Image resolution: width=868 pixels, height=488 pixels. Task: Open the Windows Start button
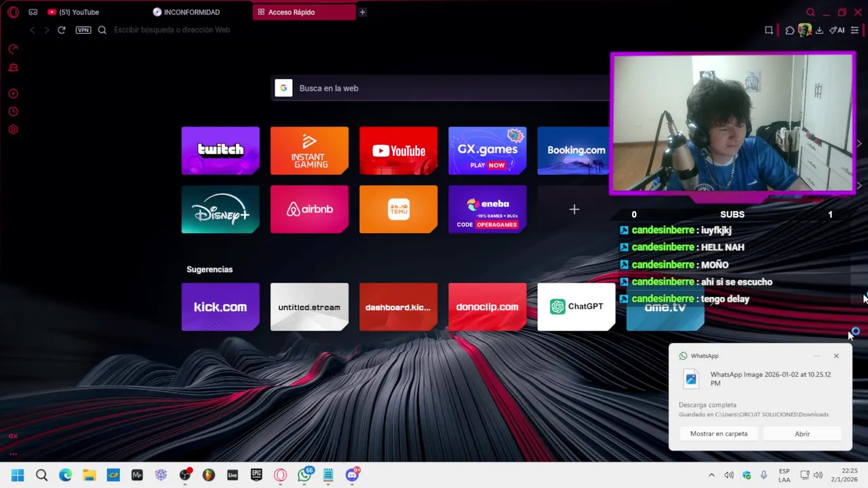pos(18,475)
